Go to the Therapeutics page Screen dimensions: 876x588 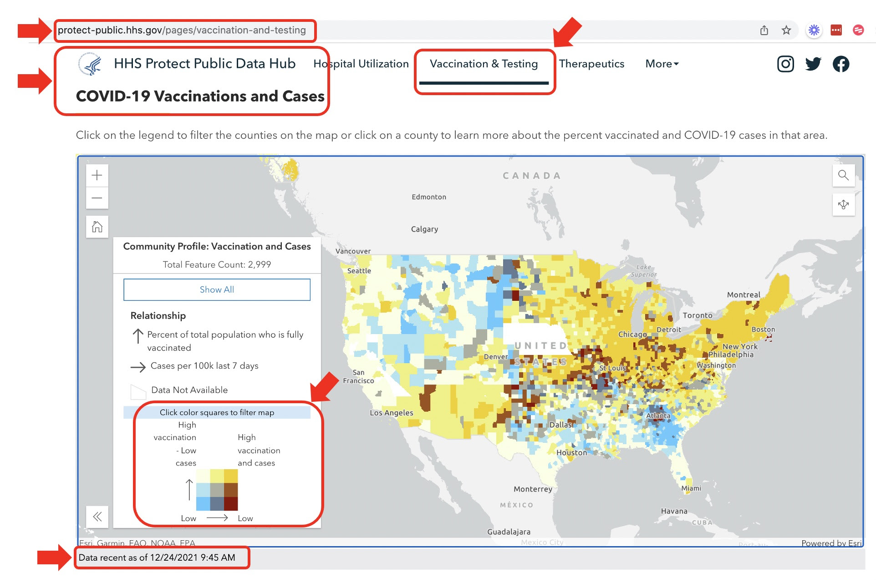591,64
